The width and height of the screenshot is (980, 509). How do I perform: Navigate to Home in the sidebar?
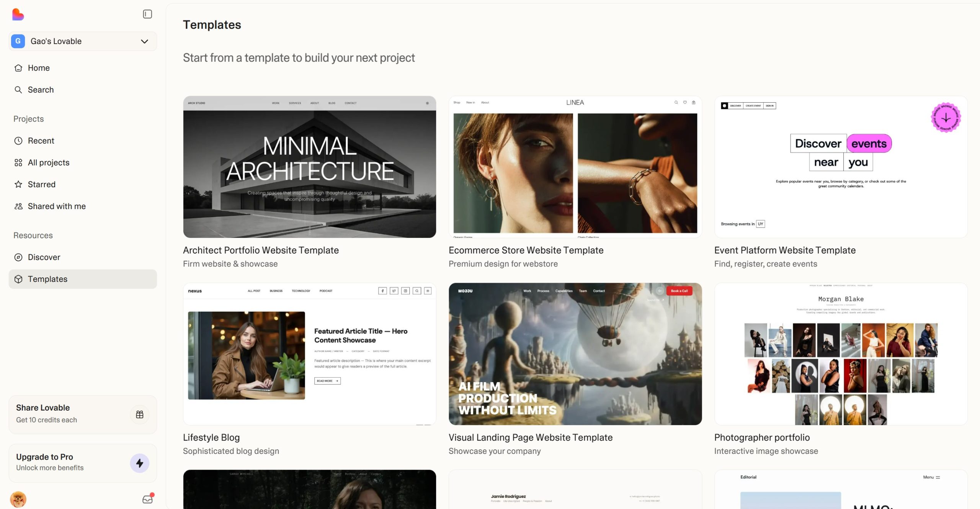click(38, 68)
